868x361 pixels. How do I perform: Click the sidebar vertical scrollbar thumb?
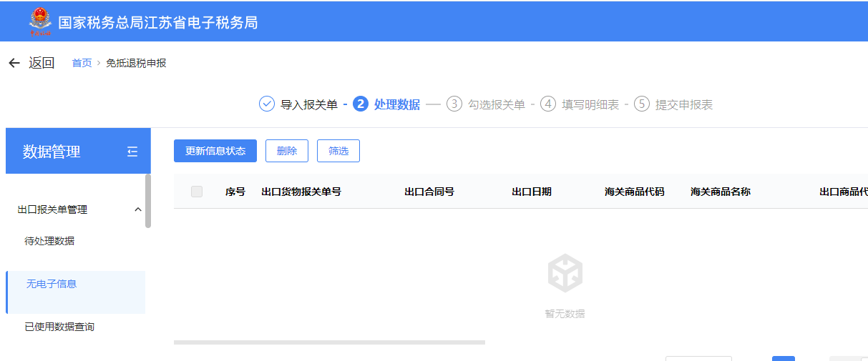[x=148, y=201]
